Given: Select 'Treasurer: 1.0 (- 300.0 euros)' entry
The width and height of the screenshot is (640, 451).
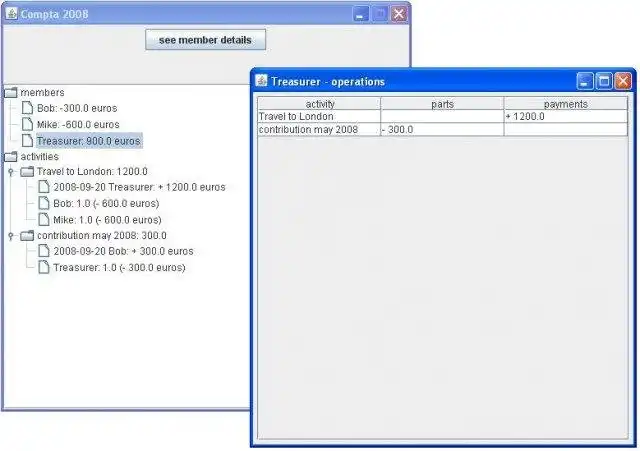Looking at the screenshot, I should point(119,267).
